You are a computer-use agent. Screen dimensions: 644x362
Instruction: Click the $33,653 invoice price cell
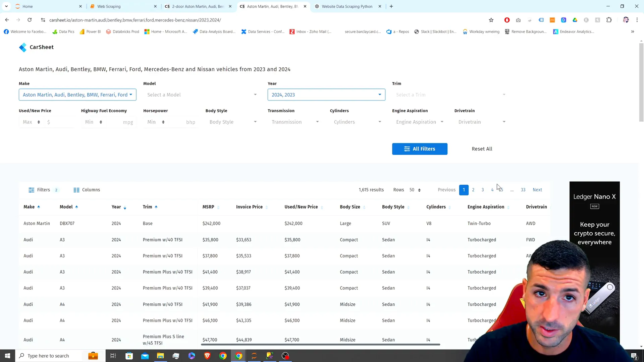coord(244,240)
